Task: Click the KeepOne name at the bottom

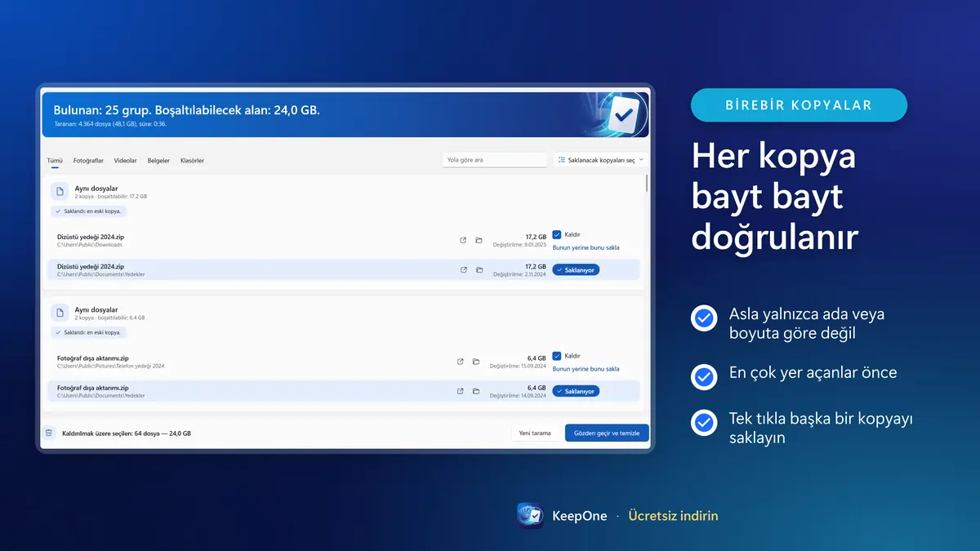Action: coord(580,516)
